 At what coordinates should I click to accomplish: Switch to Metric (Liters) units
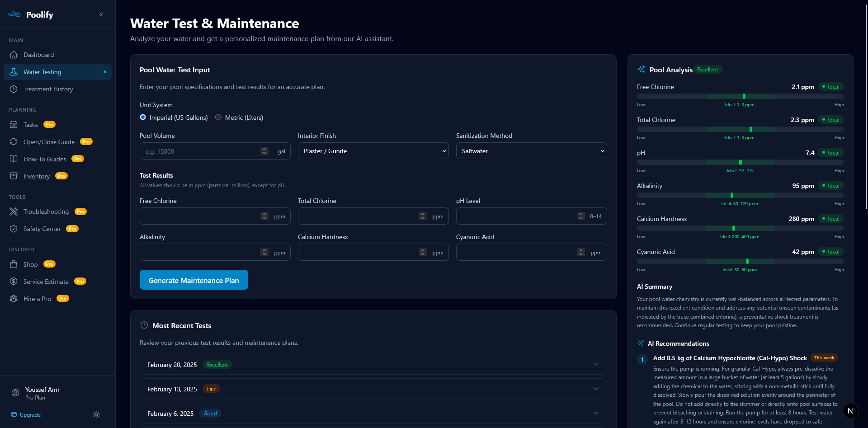coord(218,117)
